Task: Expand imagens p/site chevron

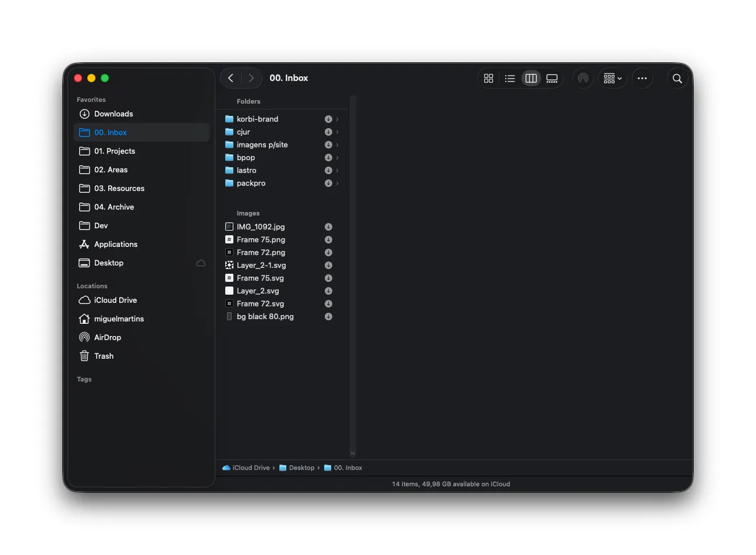Action: pos(337,144)
